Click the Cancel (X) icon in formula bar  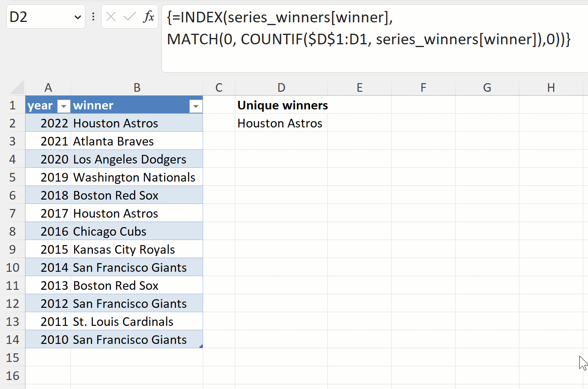[x=111, y=16]
